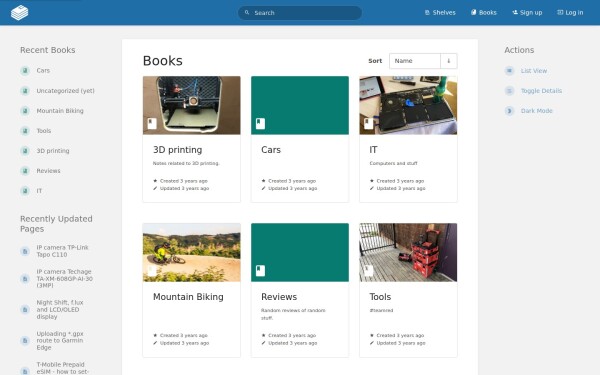Click book icon on IT cover

[x=368, y=124]
